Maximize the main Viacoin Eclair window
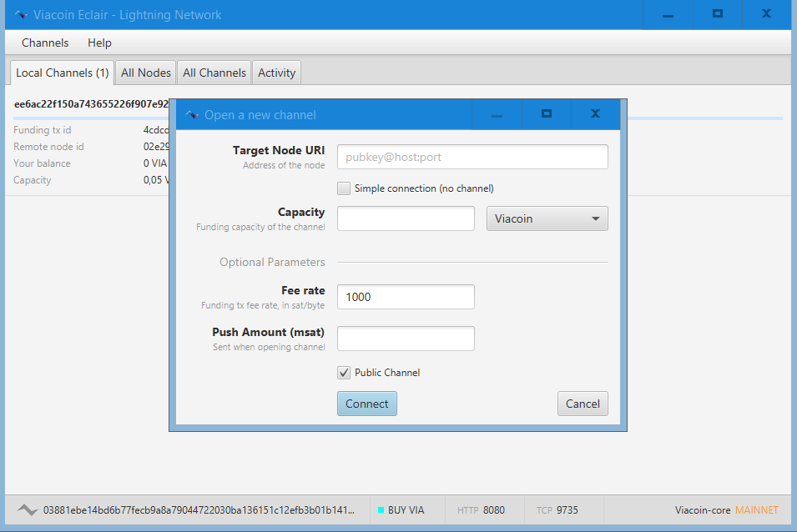797x532 pixels. (717, 13)
